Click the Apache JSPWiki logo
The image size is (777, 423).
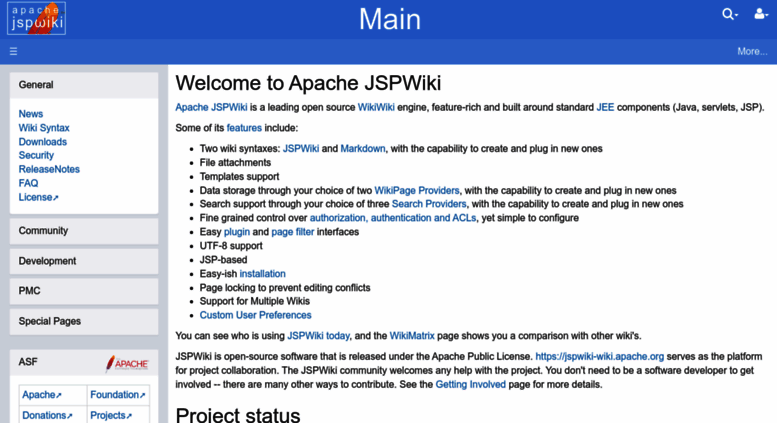(x=36, y=18)
